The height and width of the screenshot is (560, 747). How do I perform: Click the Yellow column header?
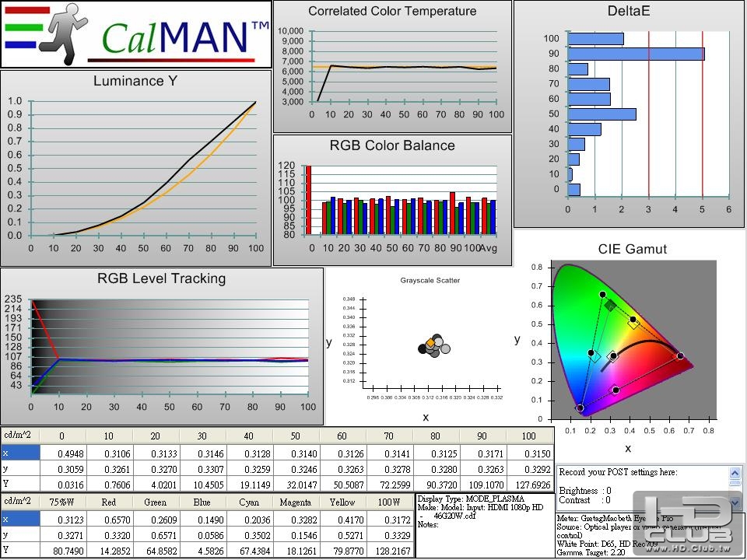tap(342, 502)
